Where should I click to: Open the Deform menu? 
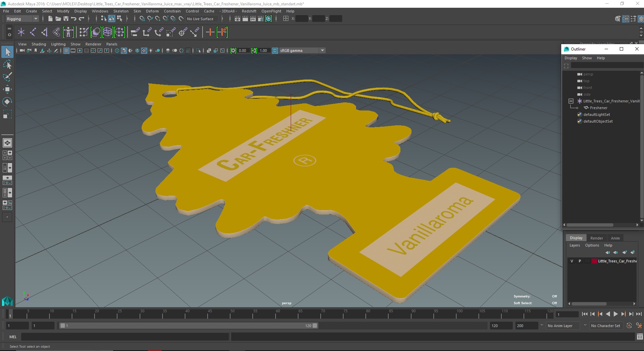[x=152, y=11]
